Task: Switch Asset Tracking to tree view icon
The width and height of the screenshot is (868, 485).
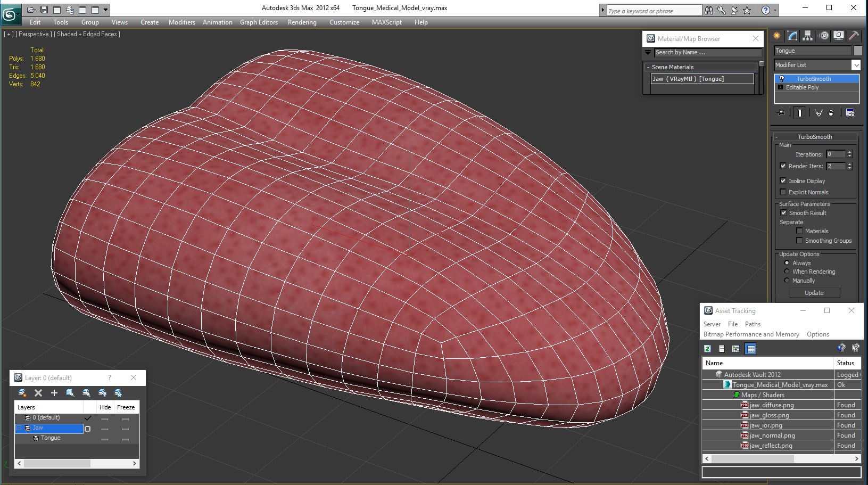Action: pyautogui.click(x=736, y=349)
